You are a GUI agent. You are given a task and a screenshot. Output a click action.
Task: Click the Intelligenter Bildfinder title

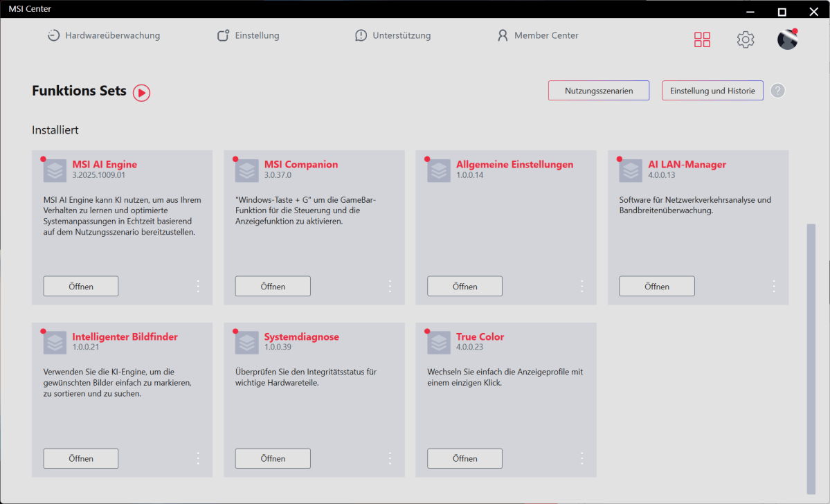125,336
